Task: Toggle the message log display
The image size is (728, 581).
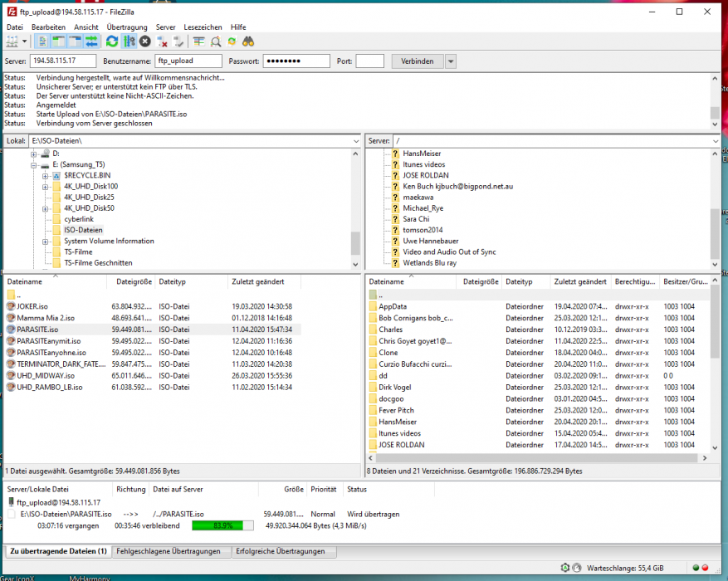Action: click(x=43, y=41)
